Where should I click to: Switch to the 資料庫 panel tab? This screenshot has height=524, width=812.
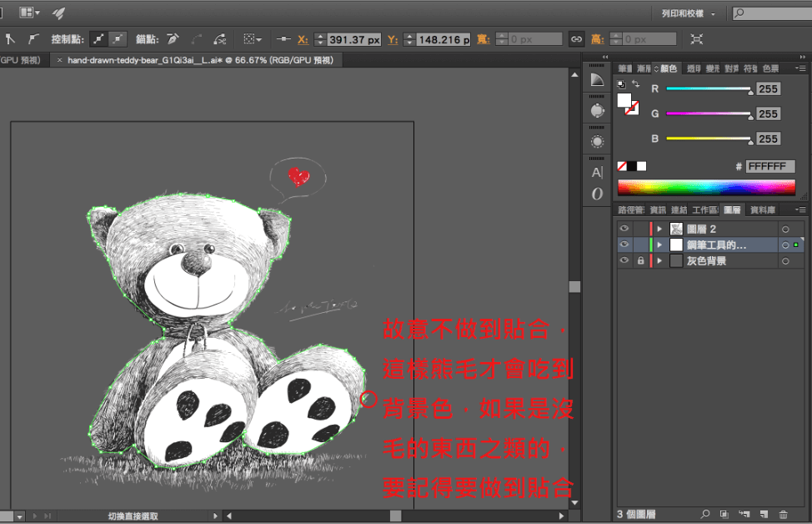(763, 210)
